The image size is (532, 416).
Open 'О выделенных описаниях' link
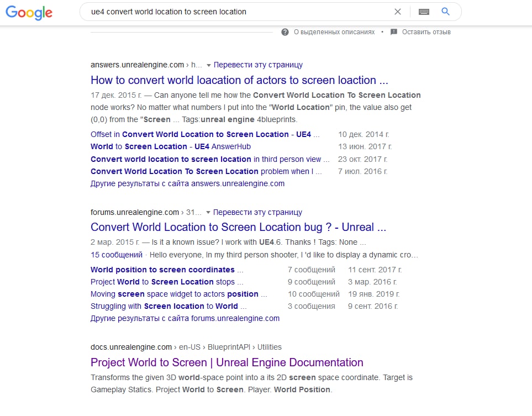334,32
